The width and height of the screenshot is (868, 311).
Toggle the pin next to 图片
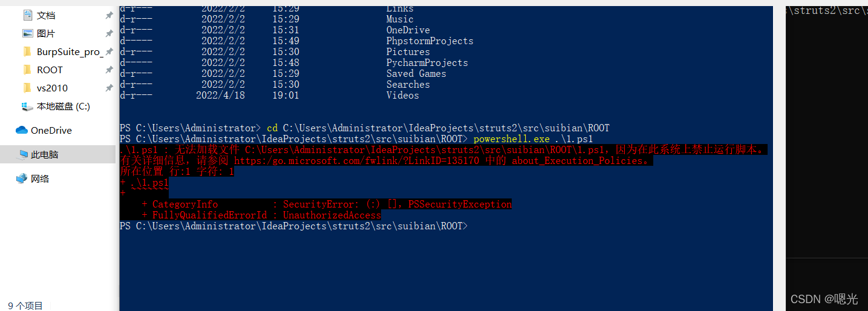point(109,33)
